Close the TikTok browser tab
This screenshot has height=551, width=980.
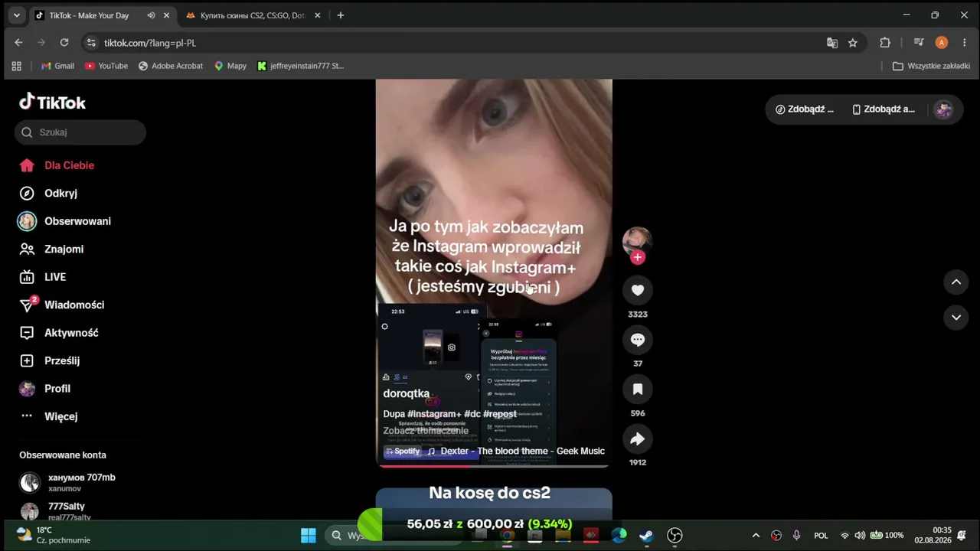166,15
